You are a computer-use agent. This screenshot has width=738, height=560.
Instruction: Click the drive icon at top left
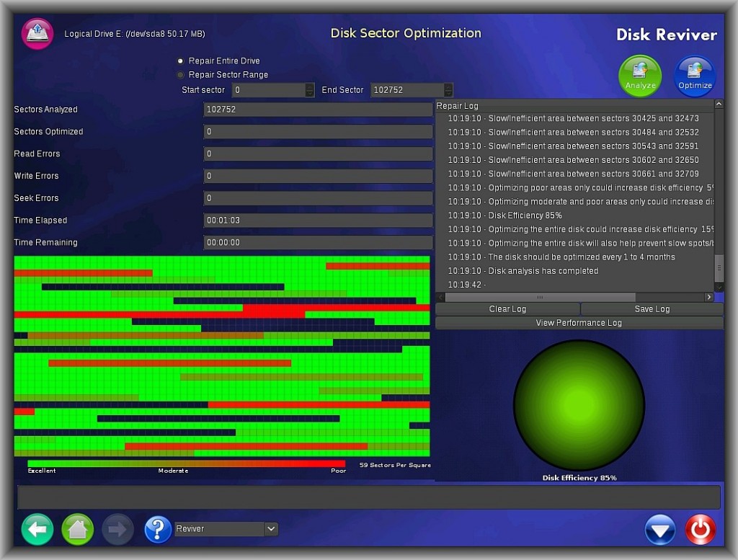point(37,33)
